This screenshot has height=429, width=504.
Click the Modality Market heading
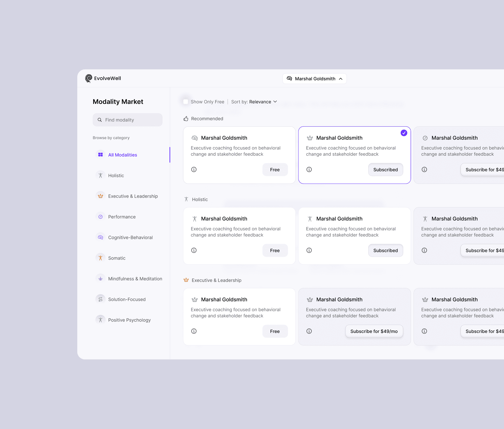118,102
